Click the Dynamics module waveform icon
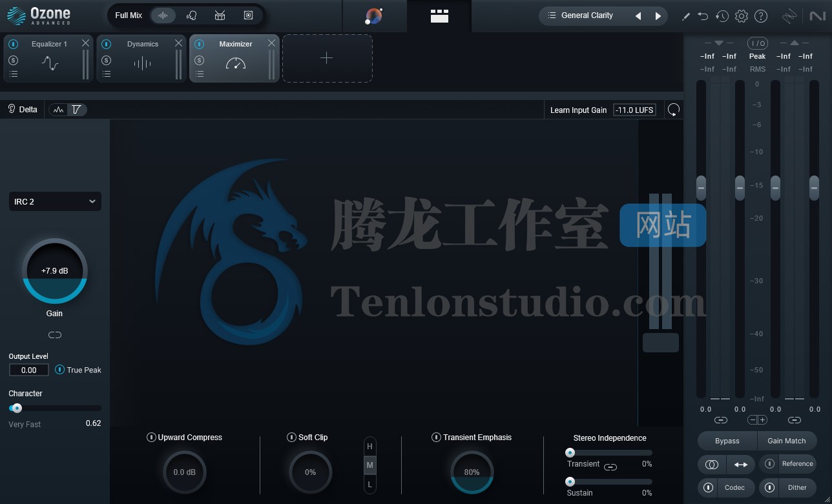Viewport: 832px width, 504px height. coord(142,63)
